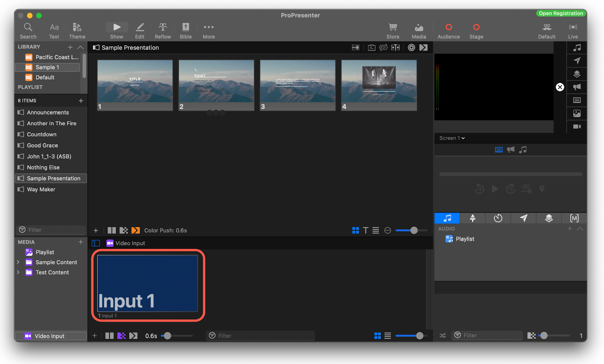Open the Bible panel

click(186, 31)
